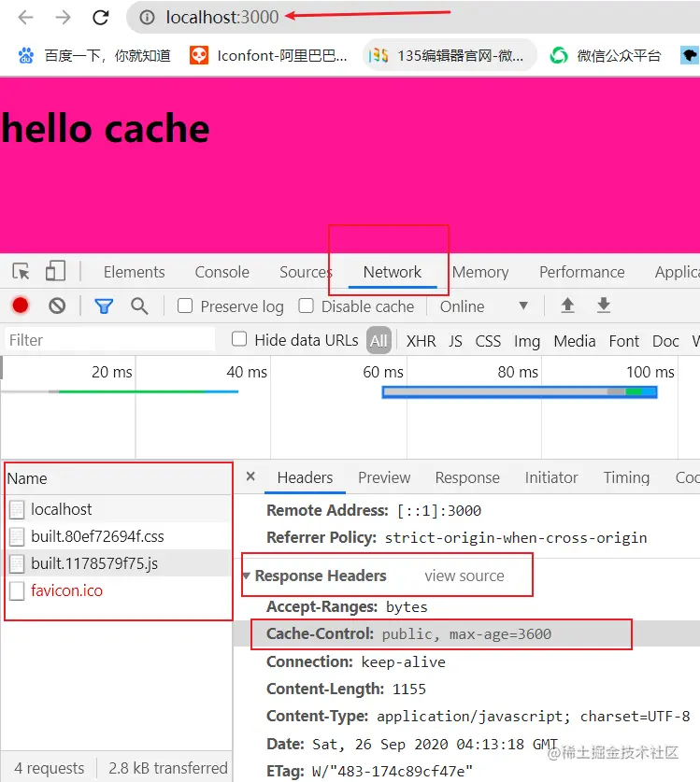Export the HAR file

[x=604, y=306]
